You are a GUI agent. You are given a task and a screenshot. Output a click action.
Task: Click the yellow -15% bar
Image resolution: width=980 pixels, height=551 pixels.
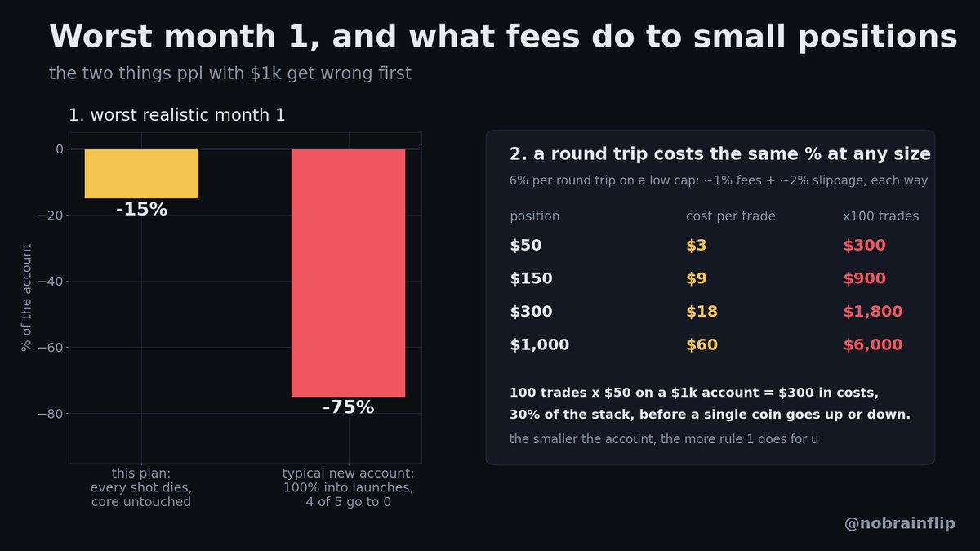pyautogui.click(x=141, y=173)
